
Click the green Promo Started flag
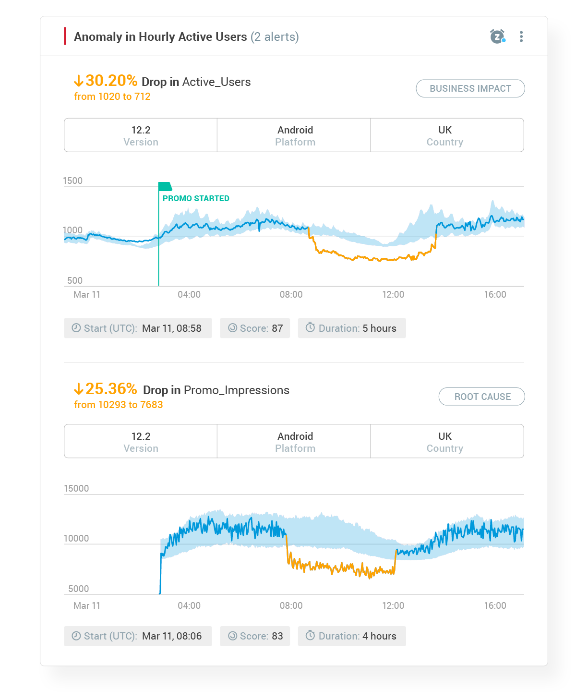(165, 187)
